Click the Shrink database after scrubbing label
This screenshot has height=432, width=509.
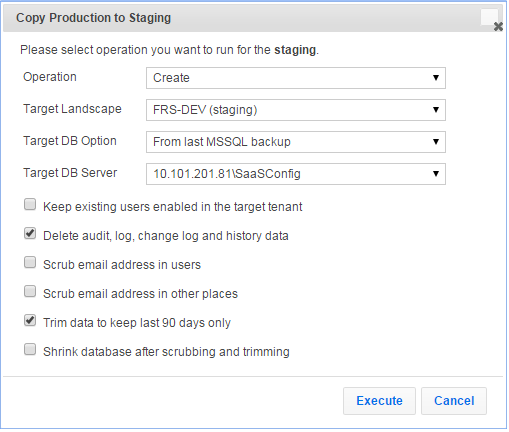166,352
